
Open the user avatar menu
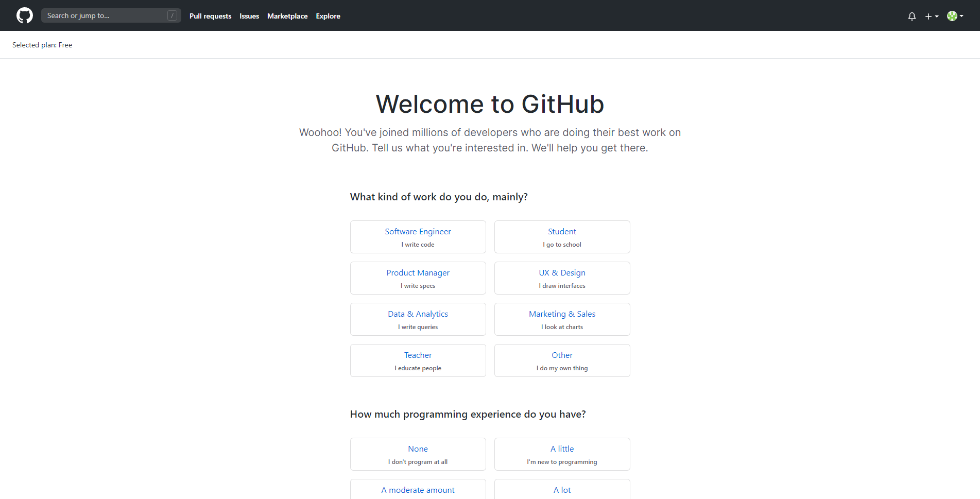coord(955,16)
